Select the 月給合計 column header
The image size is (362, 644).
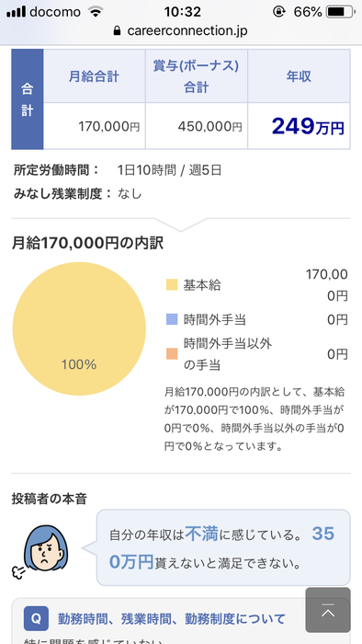point(94,76)
